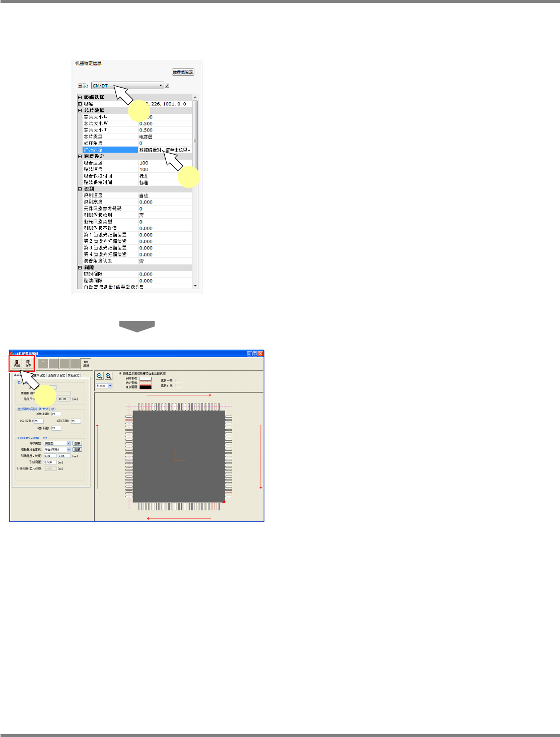Select the 元件识别参考号码 row
The width and height of the screenshot is (560, 737).
click(137, 209)
